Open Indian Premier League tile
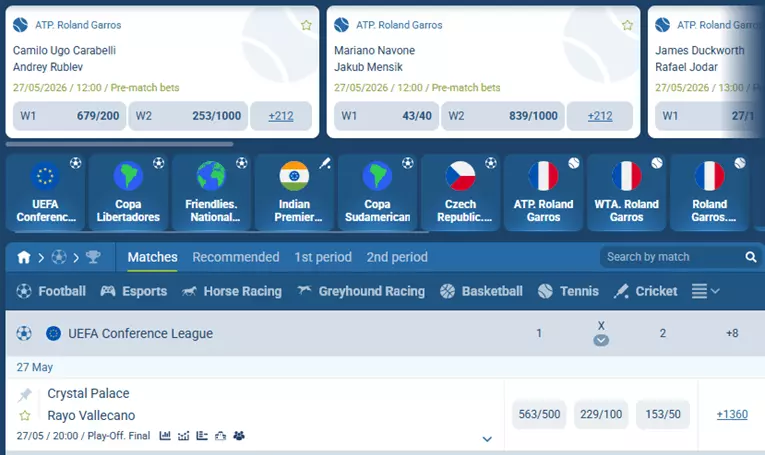765x455 pixels. [x=294, y=192]
